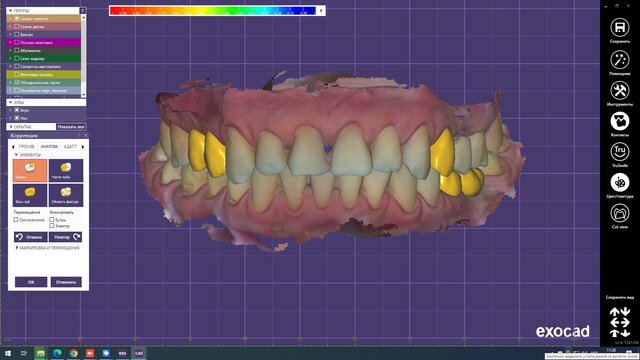Collapse the Teeth (Зубы) section
The image size is (640, 360).
[11, 102]
